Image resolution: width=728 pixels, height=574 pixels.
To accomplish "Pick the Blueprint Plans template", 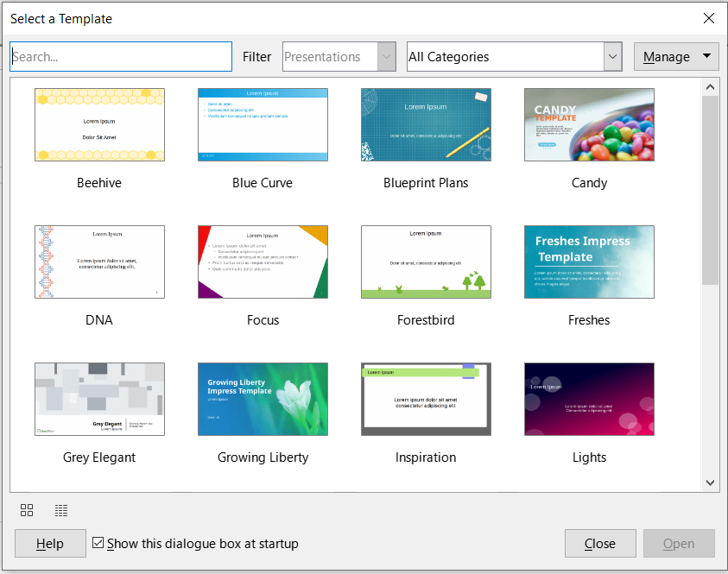I will click(426, 124).
